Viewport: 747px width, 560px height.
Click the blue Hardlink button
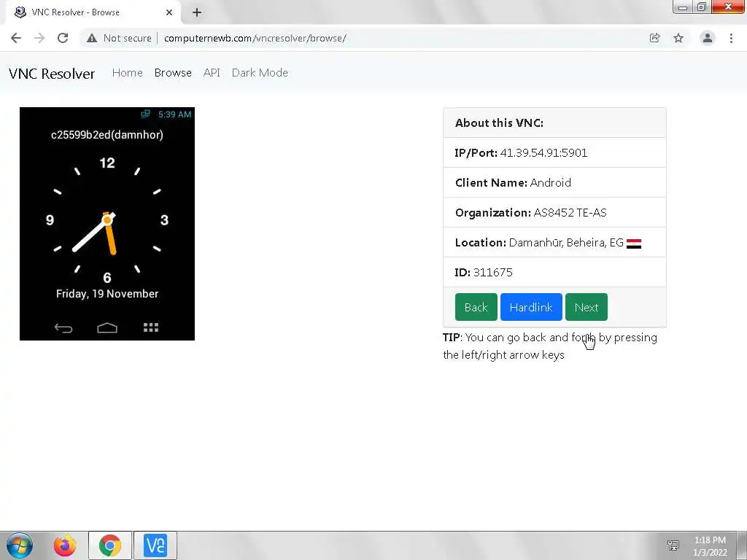click(x=531, y=307)
